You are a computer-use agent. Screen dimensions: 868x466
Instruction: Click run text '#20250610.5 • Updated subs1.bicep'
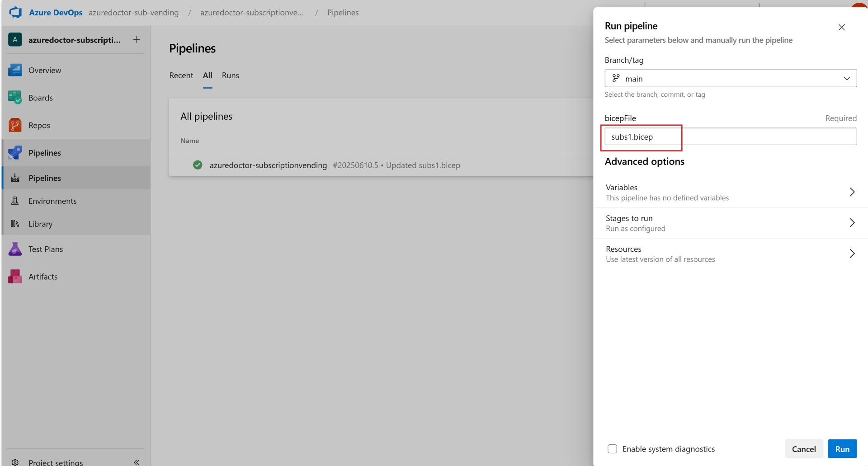point(396,165)
